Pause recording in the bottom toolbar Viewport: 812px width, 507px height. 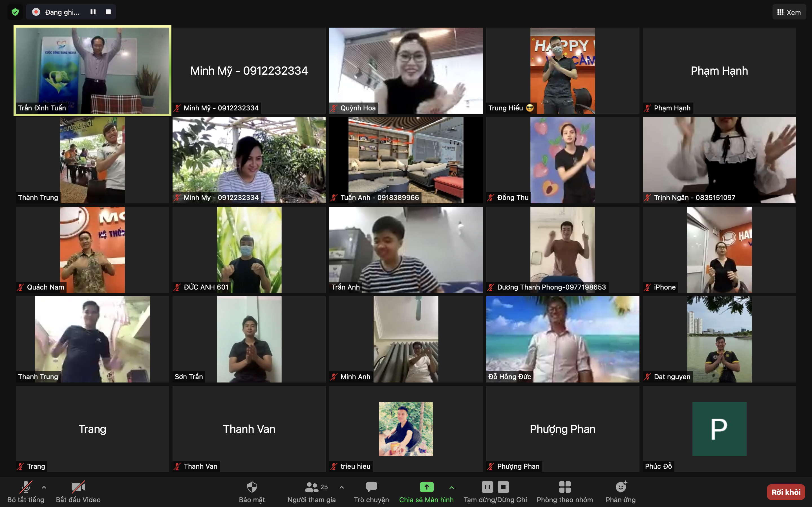[487, 487]
